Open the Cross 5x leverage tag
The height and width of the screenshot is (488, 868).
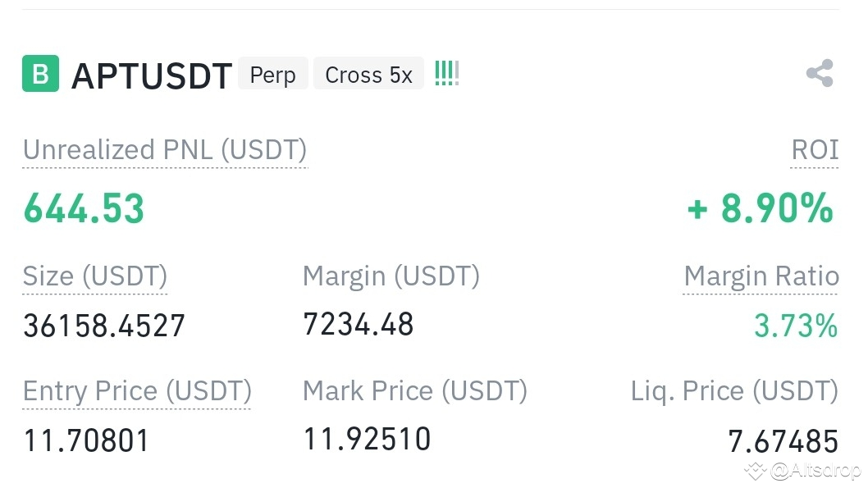[368, 74]
